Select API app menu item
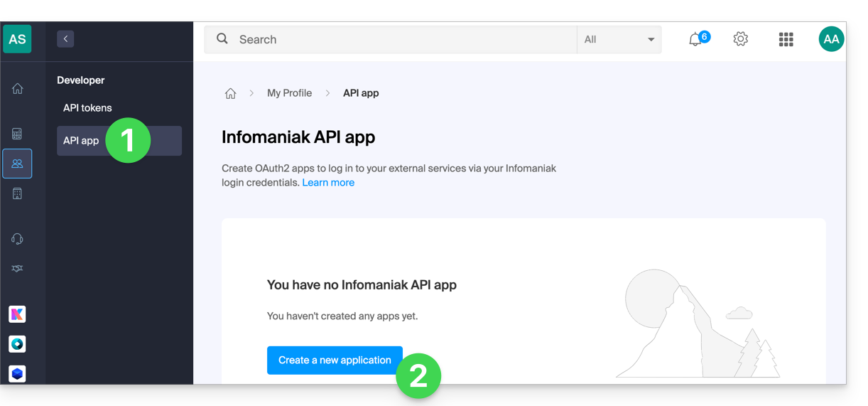868x406 pixels. (119, 141)
